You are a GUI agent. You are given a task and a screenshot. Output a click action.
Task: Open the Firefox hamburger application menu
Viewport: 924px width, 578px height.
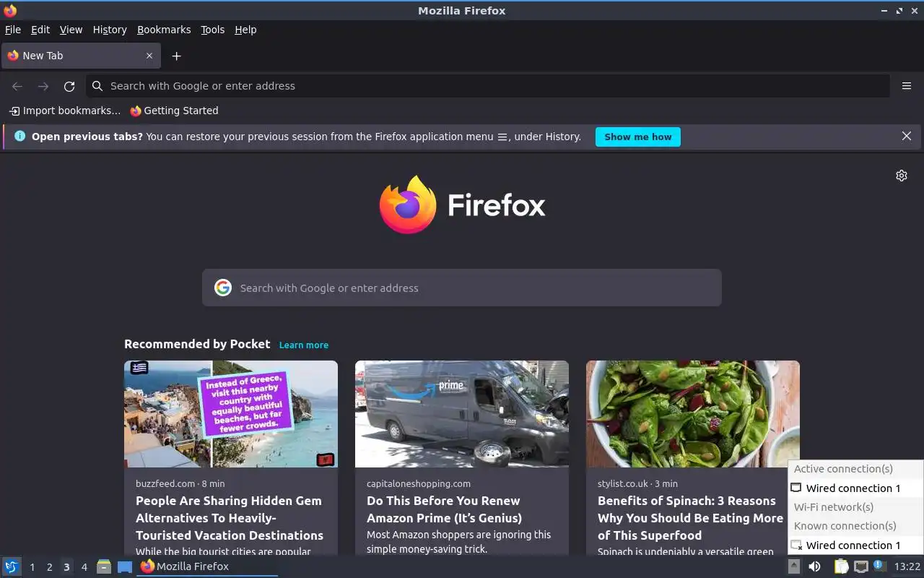(907, 86)
